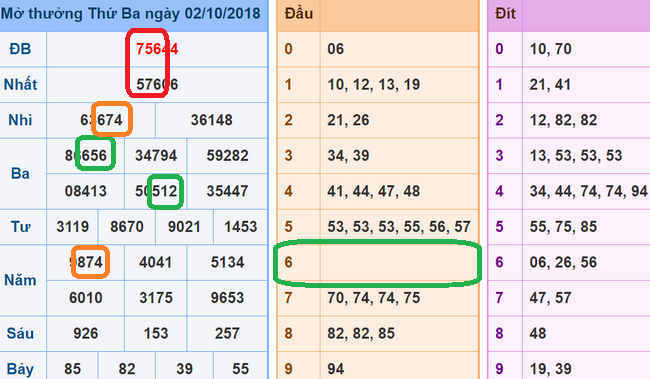Select Đít value '06, 26, 56'
The image size is (650, 379).
pyautogui.click(x=563, y=262)
